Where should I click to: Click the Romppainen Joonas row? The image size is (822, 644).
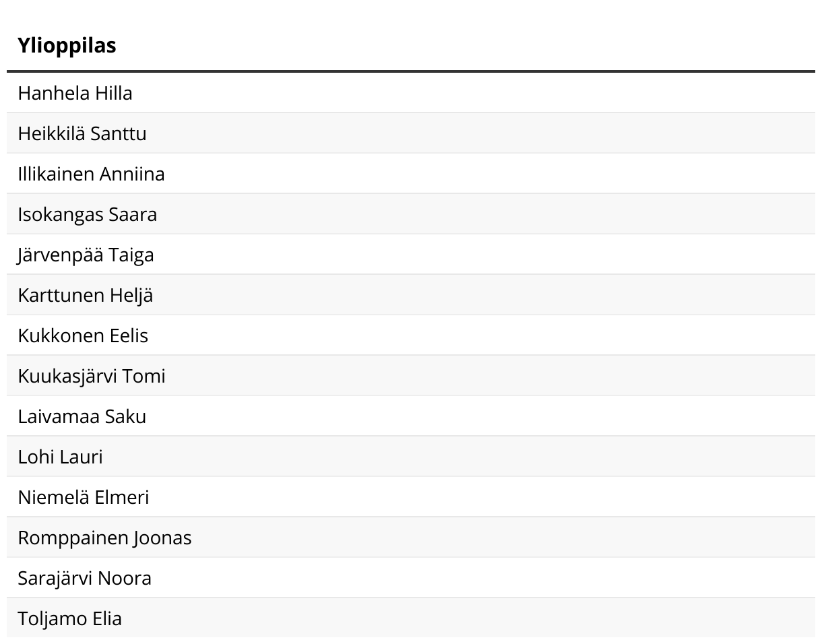click(x=104, y=538)
